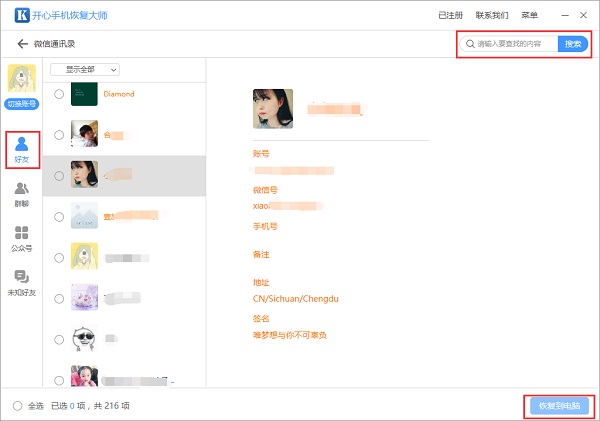Screen dimensions: 600x421
Task: Click the 唯梦想与你不可辜负 signature text
Action: pos(290,335)
